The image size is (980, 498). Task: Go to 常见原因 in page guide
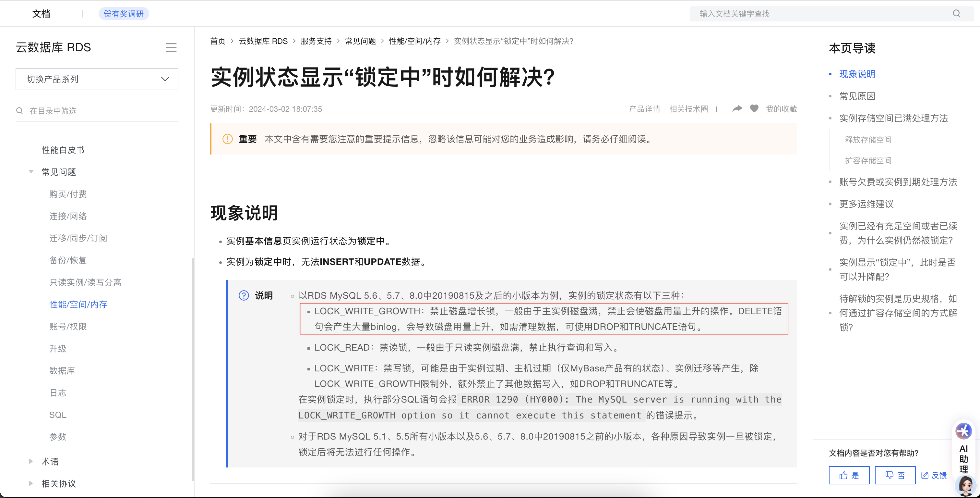(857, 96)
